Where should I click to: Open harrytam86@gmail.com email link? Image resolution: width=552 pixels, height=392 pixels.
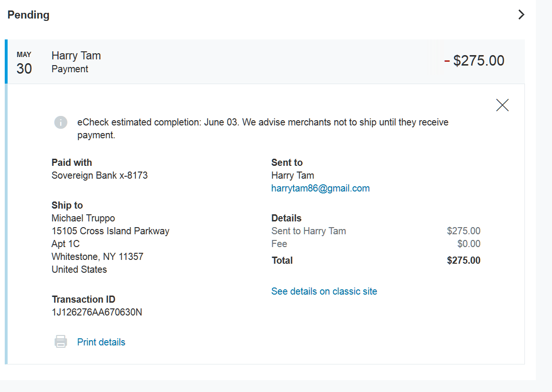point(320,189)
